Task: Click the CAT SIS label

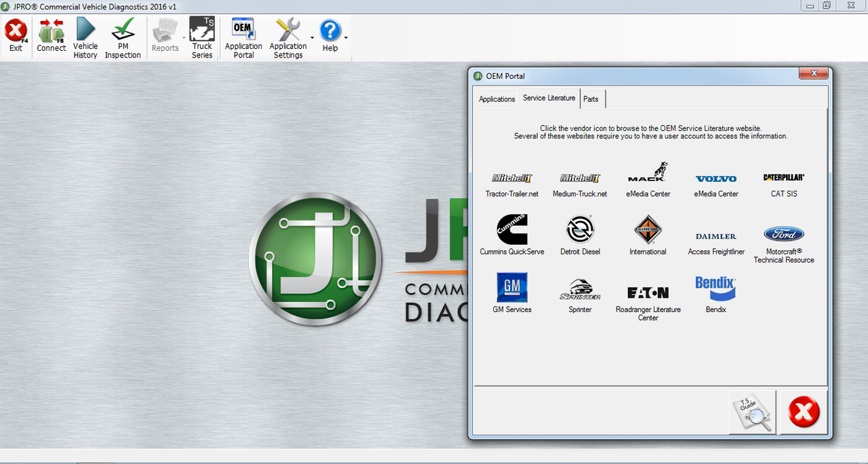Action: (784, 194)
